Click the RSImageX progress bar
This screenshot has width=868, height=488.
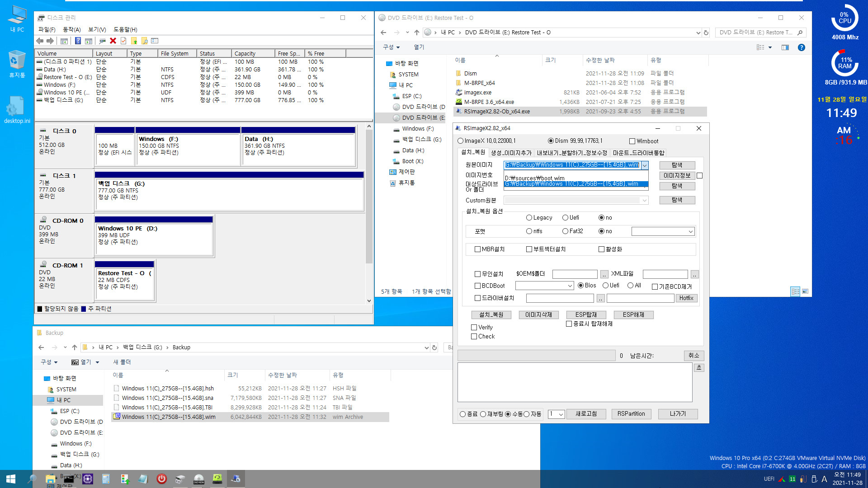coord(536,356)
